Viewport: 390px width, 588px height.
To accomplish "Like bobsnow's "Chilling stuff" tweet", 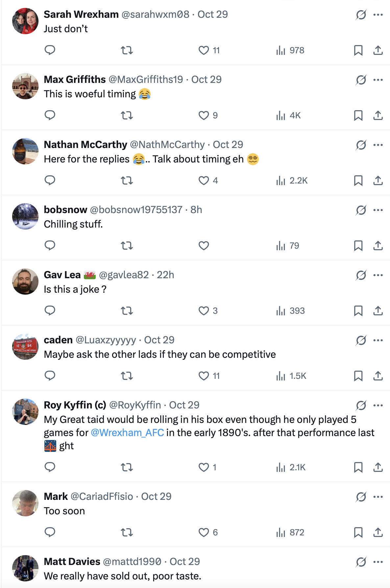I will 204,246.
